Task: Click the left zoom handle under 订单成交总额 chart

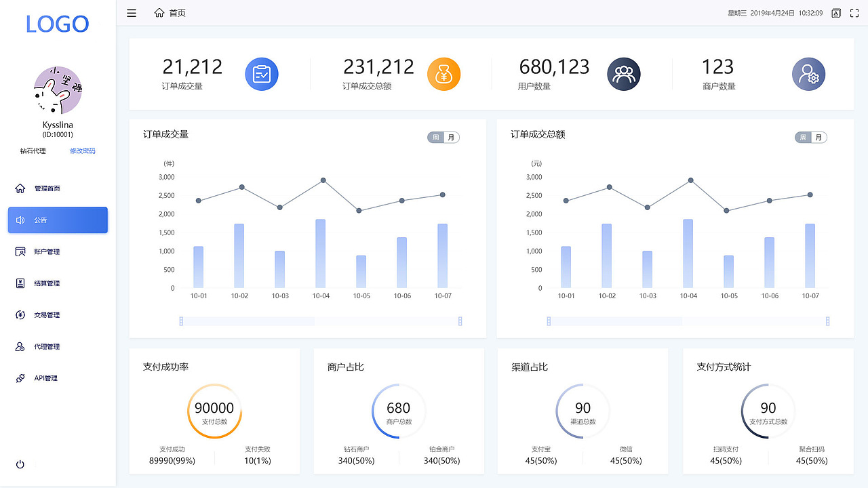Action: pos(549,321)
